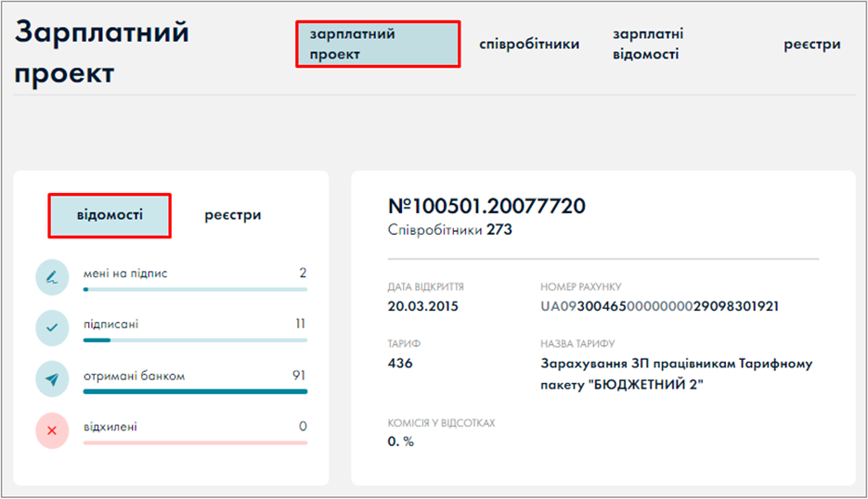This screenshot has height=499, width=868.
Task: Click the checkmark icon for signed statements
Action: click(52, 327)
